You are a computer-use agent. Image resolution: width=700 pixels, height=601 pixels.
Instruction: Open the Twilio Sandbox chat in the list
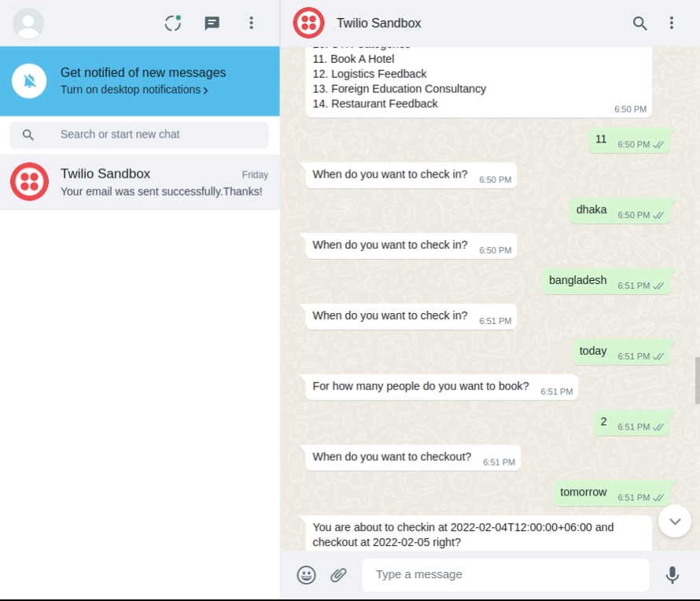point(140,183)
